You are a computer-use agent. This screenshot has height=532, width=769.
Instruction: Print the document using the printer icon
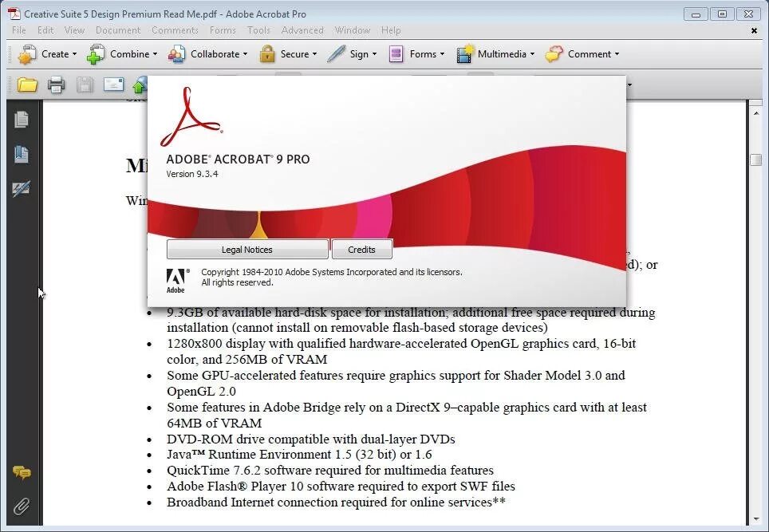(x=56, y=85)
